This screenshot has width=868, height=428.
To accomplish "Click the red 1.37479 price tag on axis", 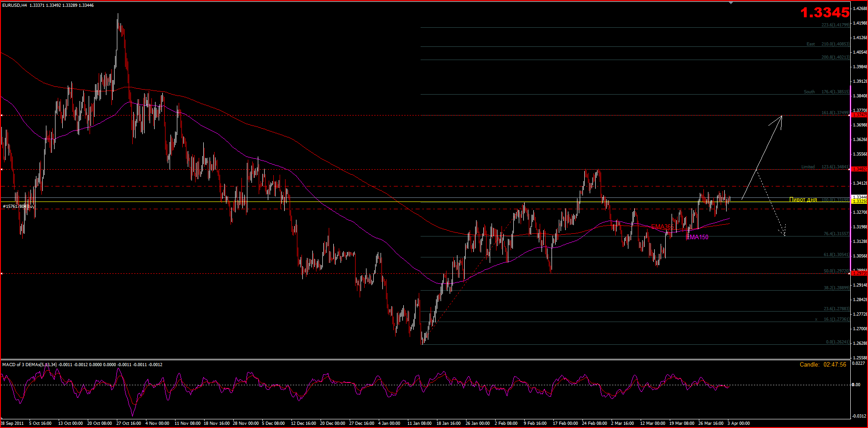I will (859, 115).
